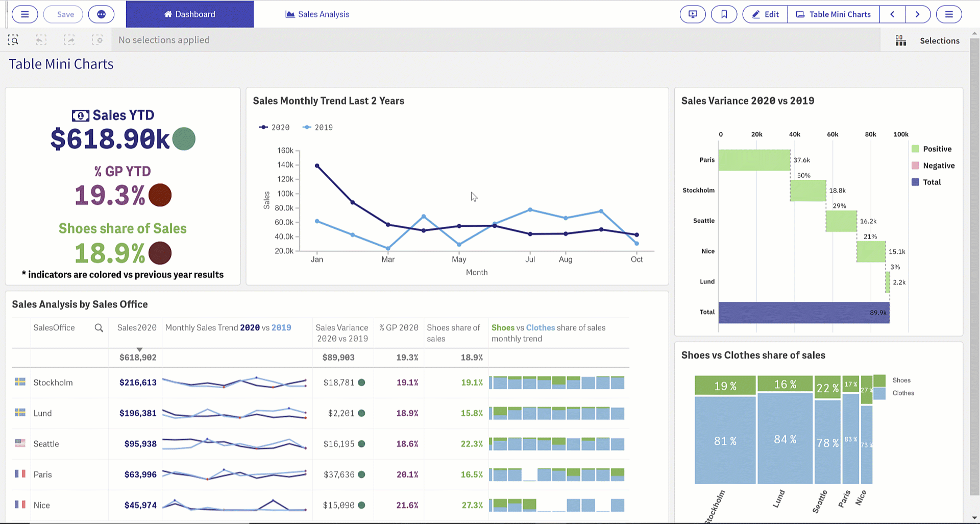Screen dimensions: 980x524
Task: Open the hamburger navigation menu at top left
Action: pyautogui.click(x=24, y=14)
